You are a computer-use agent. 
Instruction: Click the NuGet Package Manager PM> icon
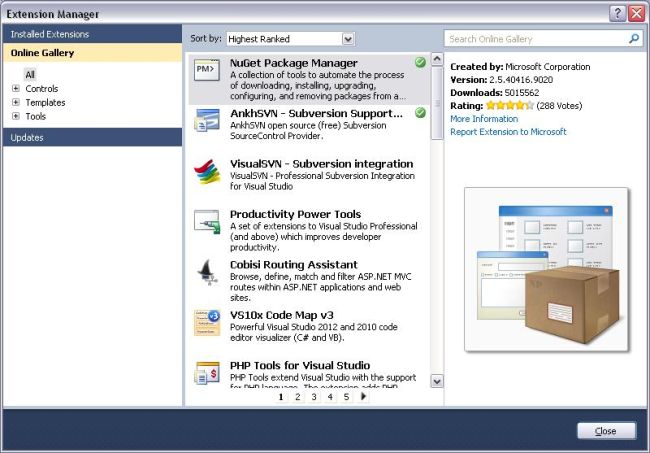point(206,70)
